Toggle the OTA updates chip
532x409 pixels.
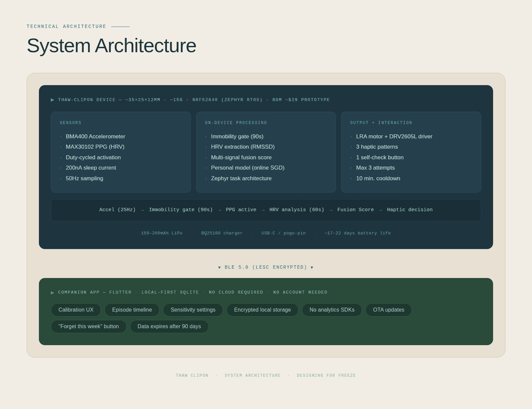(388, 310)
